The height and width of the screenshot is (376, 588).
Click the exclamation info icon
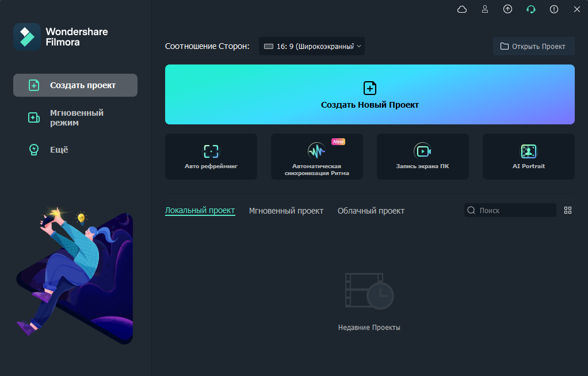pos(554,9)
